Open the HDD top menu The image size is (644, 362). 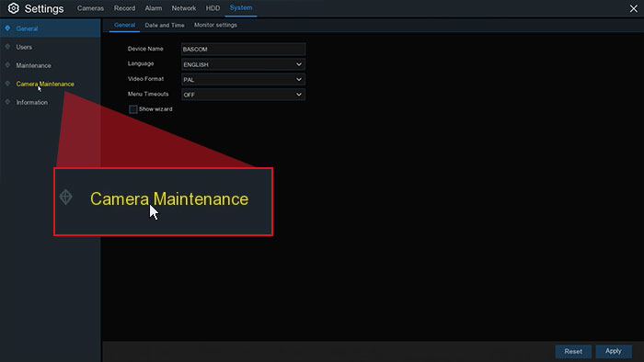click(213, 8)
